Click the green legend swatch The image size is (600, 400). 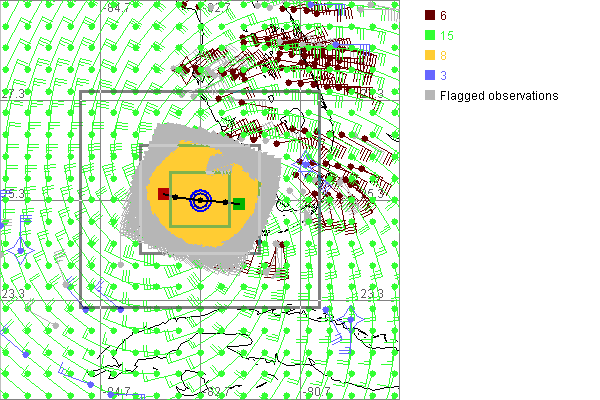click(x=429, y=36)
